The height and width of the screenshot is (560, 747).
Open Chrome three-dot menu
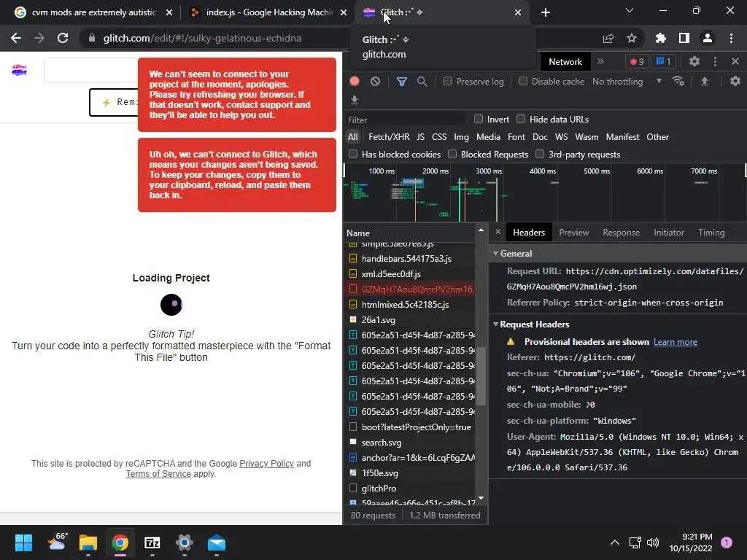click(731, 38)
